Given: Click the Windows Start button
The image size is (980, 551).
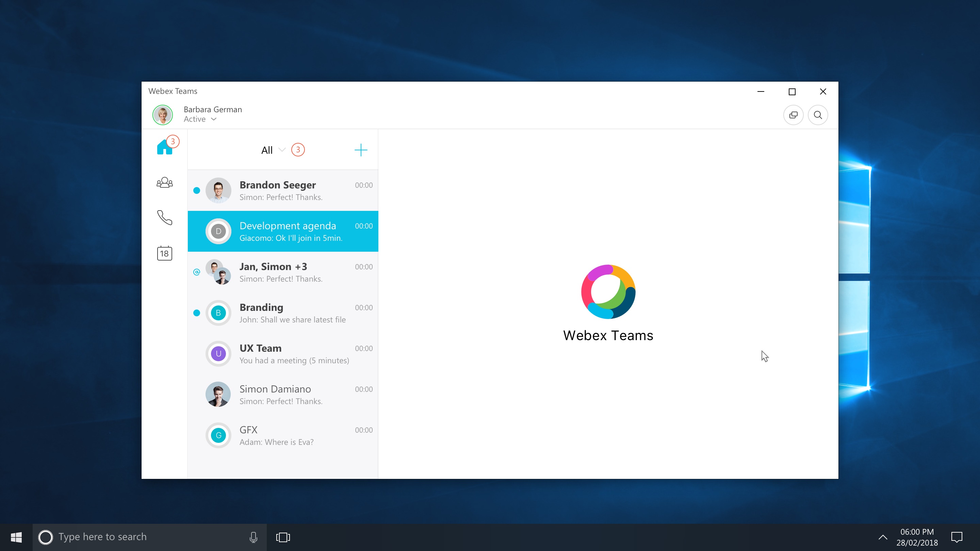Looking at the screenshot, I should pyautogui.click(x=16, y=537).
